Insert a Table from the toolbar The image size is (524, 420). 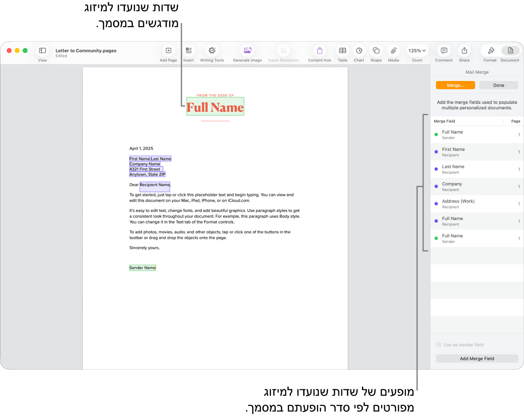click(342, 51)
